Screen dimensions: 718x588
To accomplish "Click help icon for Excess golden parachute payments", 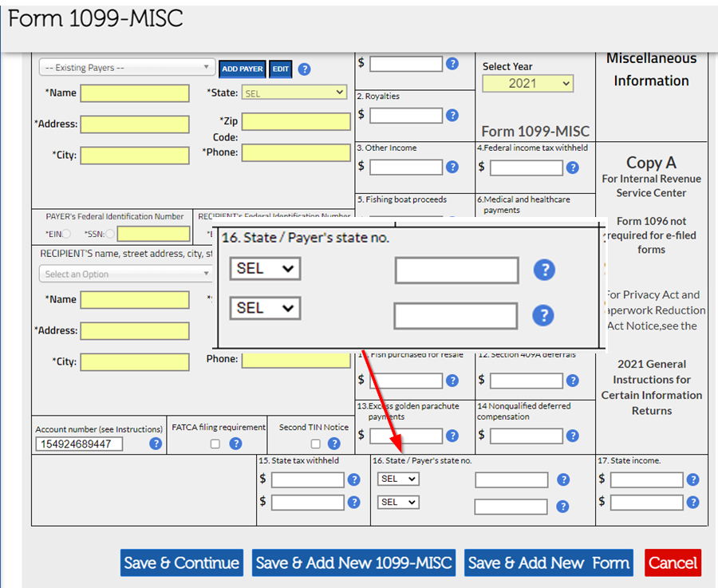I will pyautogui.click(x=452, y=436).
